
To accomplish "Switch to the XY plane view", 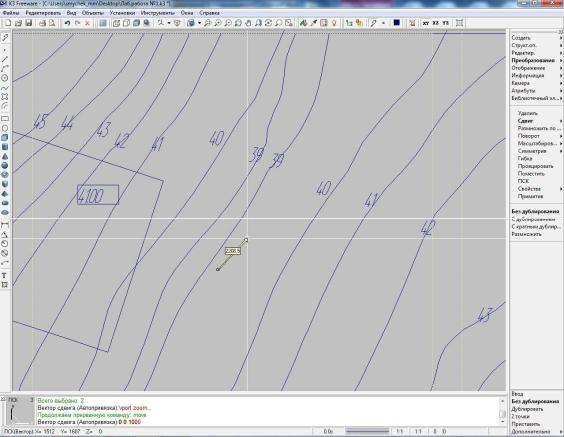I will (x=426, y=23).
